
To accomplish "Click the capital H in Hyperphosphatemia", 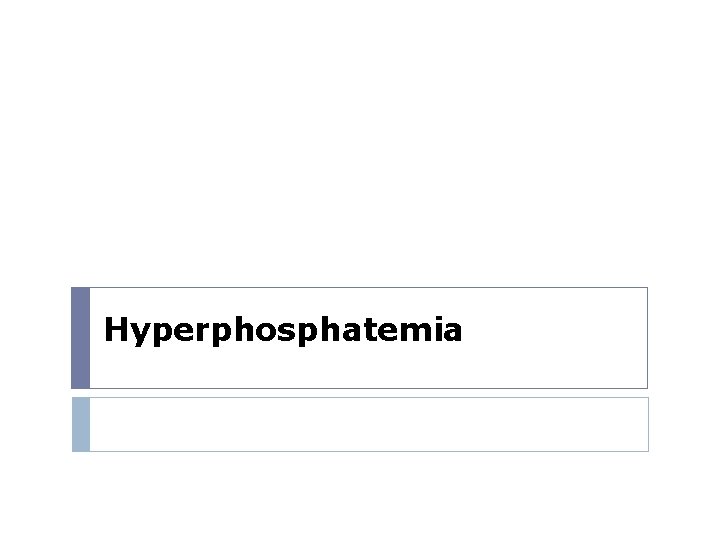I will point(116,329).
